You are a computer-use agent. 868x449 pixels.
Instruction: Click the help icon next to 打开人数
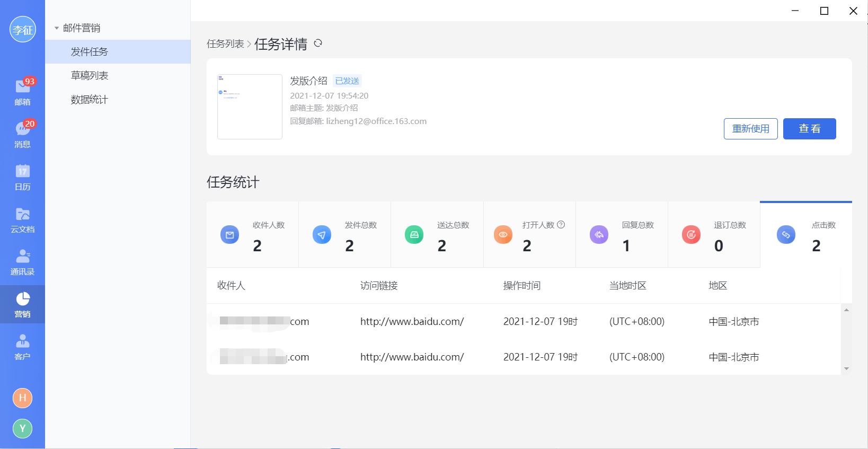(561, 225)
